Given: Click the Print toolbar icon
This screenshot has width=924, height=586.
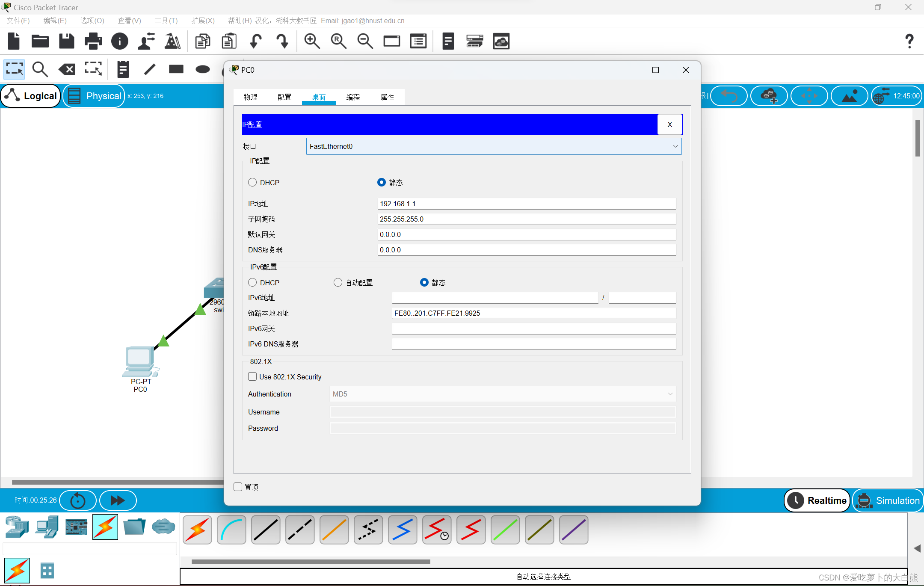Looking at the screenshot, I should 93,41.
